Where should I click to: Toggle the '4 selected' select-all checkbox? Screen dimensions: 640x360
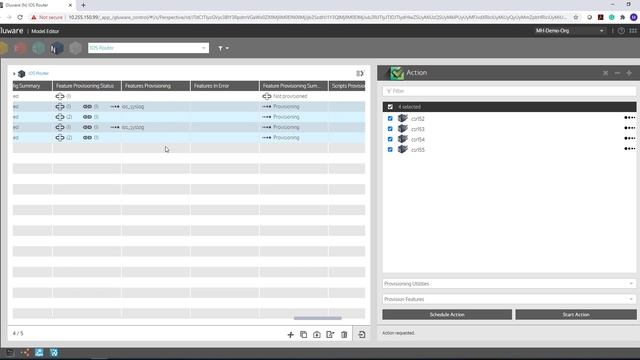(390, 107)
